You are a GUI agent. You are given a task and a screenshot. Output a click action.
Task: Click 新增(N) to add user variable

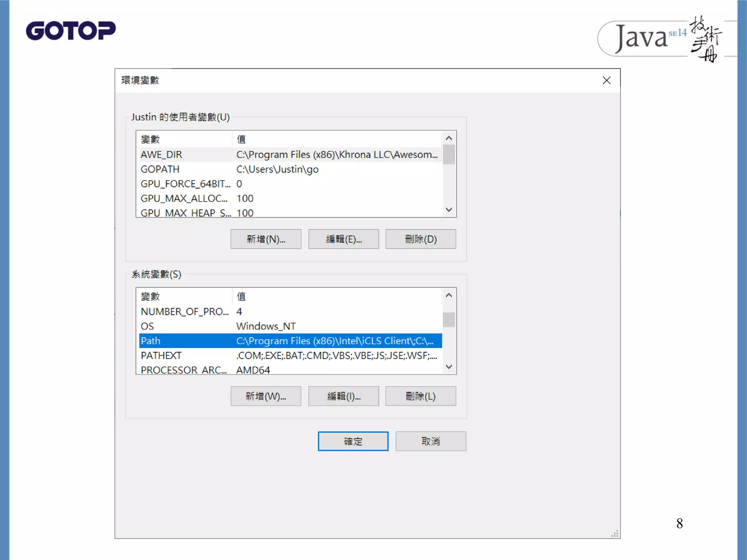click(266, 239)
